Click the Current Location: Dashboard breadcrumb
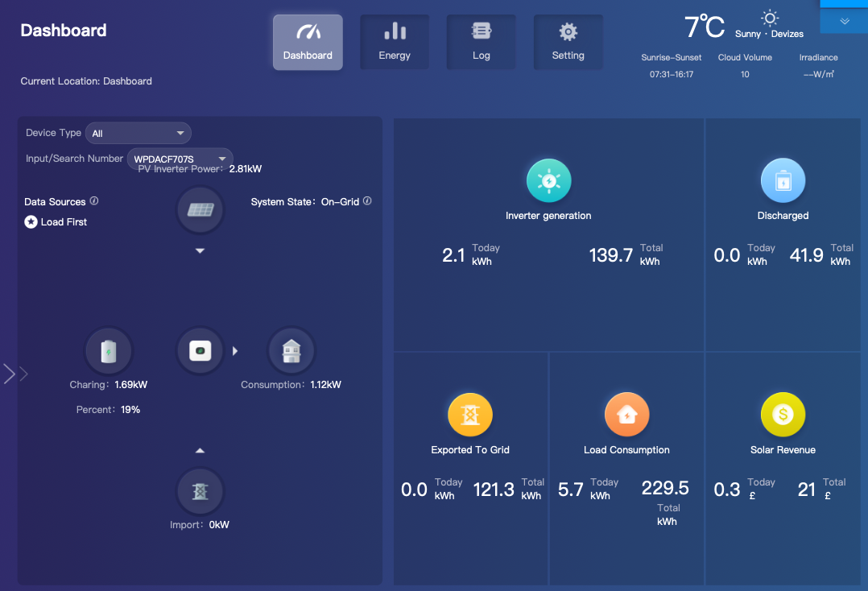Viewport: 868px width, 591px height. coord(86,81)
